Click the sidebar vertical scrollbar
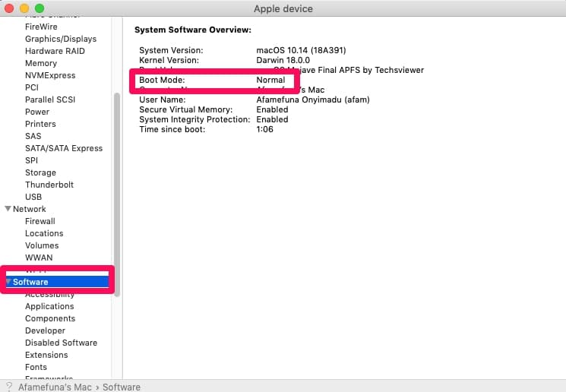The width and height of the screenshot is (566, 392). [x=117, y=195]
